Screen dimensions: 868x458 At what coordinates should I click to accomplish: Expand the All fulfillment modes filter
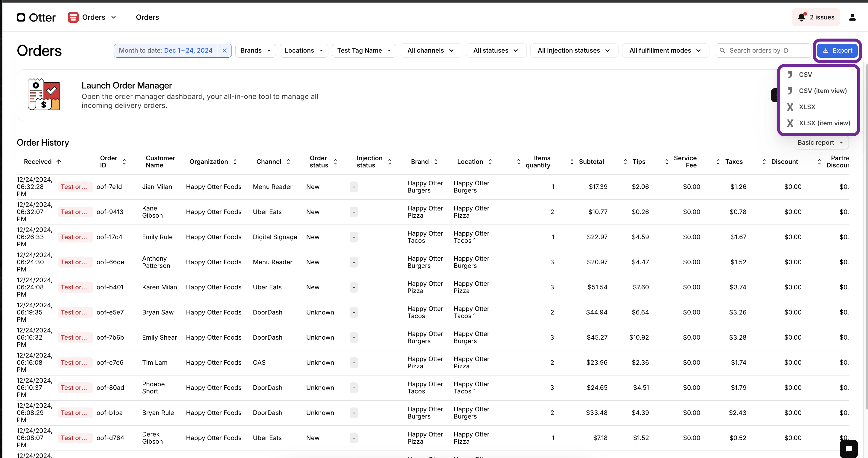point(665,51)
